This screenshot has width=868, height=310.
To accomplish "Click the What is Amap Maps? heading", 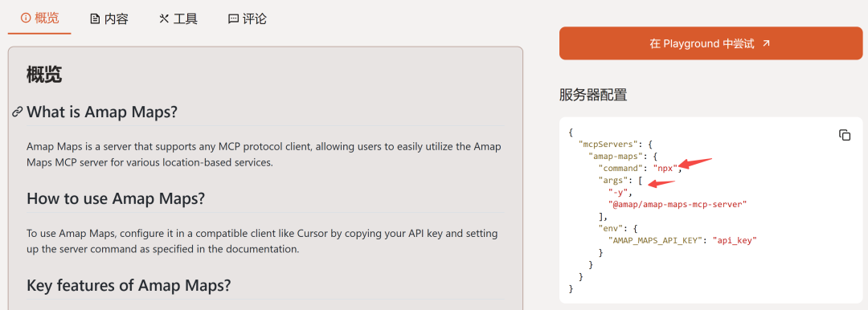I will [x=102, y=112].
